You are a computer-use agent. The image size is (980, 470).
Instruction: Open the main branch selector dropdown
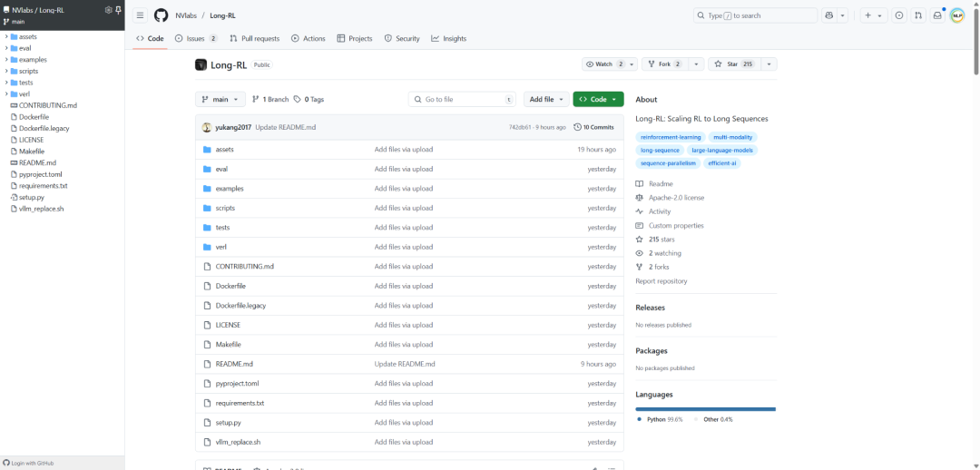220,100
